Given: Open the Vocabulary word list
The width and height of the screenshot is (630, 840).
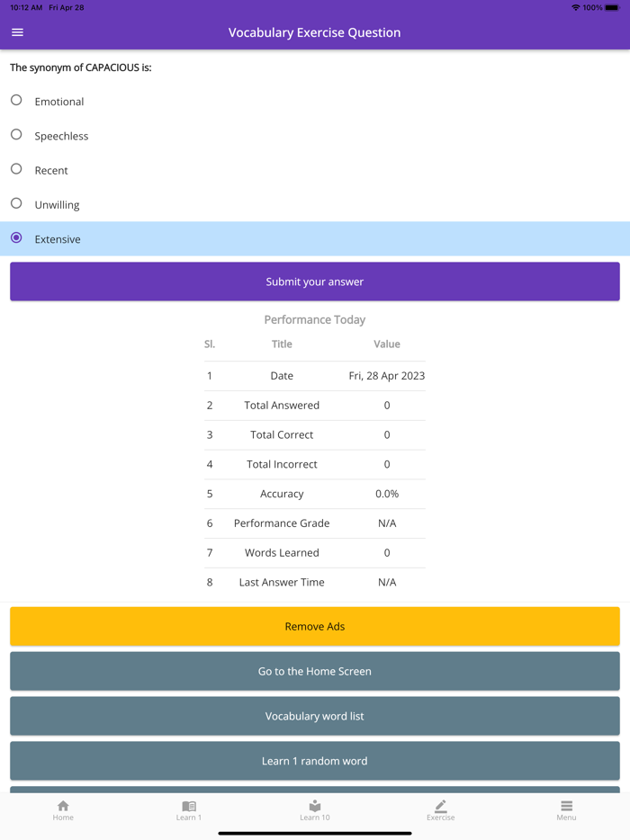Looking at the screenshot, I should 314,716.
